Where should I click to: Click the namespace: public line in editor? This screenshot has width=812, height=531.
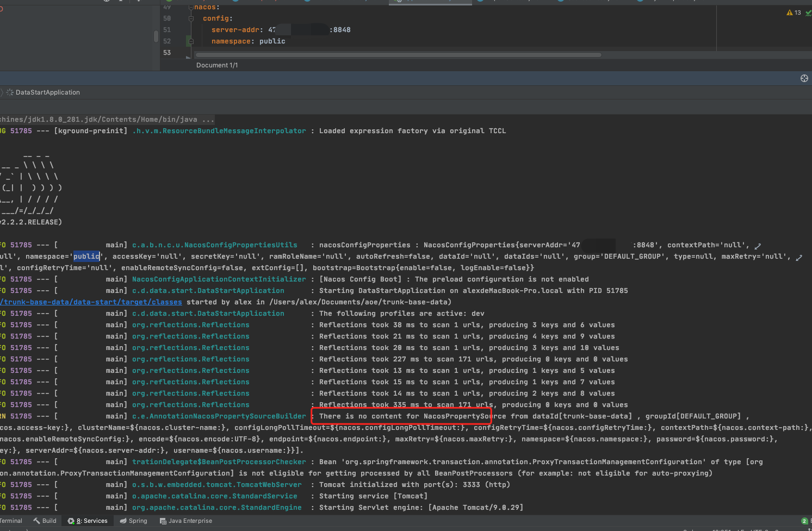tap(248, 41)
